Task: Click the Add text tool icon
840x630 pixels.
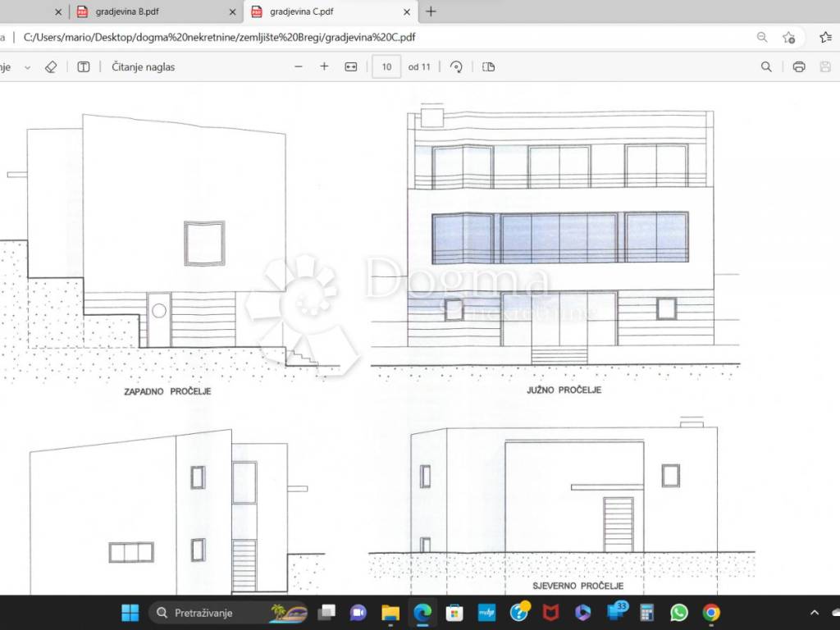Action: click(84, 67)
